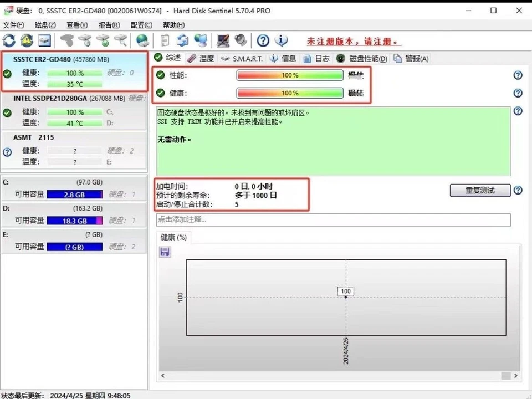Open the 查看(V) menu
Viewport: 532px width, 399px height.
tap(77, 25)
